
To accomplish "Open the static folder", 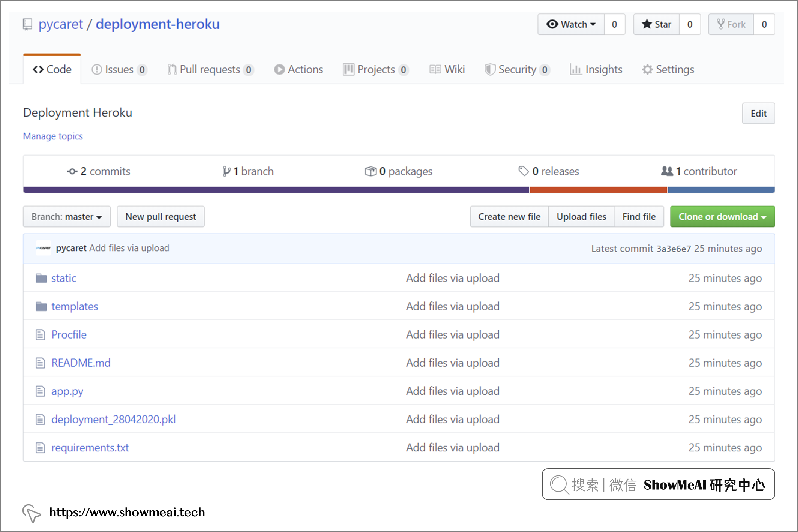I will pos(64,278).
